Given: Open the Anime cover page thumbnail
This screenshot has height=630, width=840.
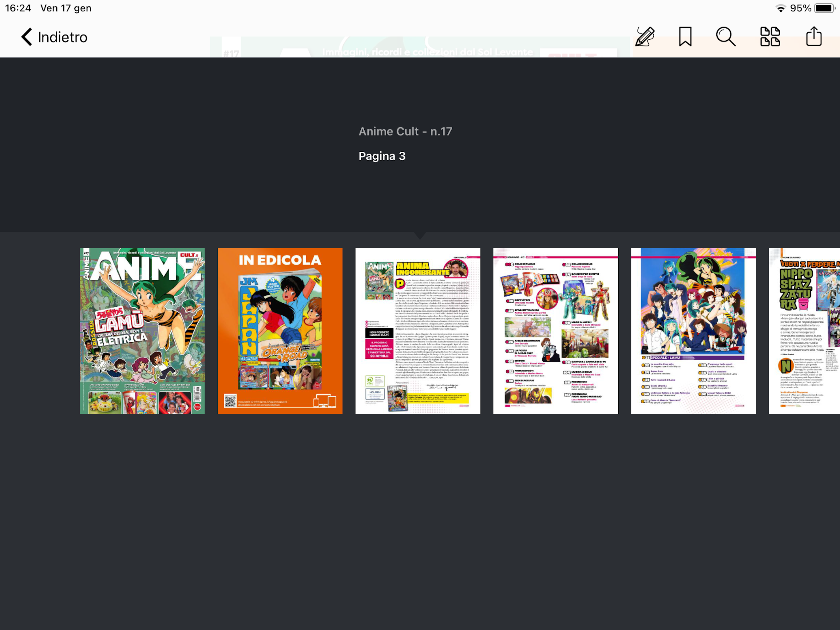Looking at the screenshot, I should pyautogui.click(x=142, y=331).
